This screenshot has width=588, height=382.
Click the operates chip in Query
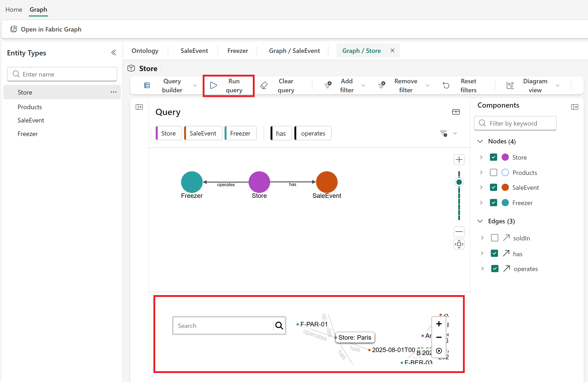pyautogui.click(x=313, y=133)
